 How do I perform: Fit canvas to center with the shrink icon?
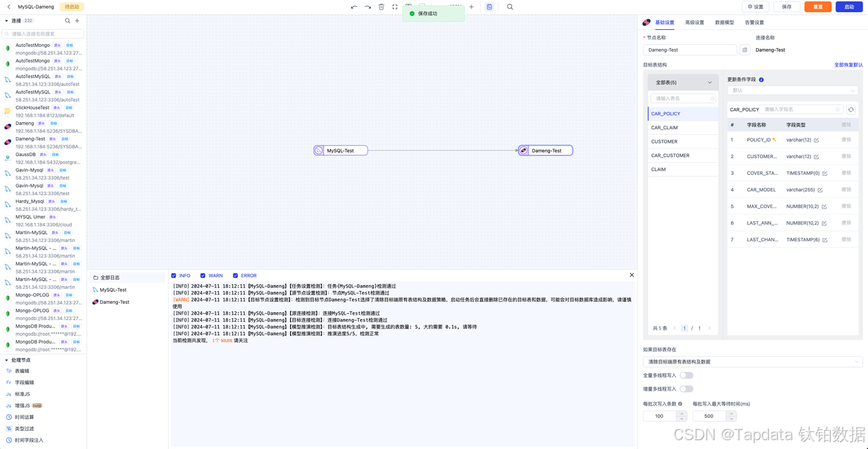click(x=395, y=7)
